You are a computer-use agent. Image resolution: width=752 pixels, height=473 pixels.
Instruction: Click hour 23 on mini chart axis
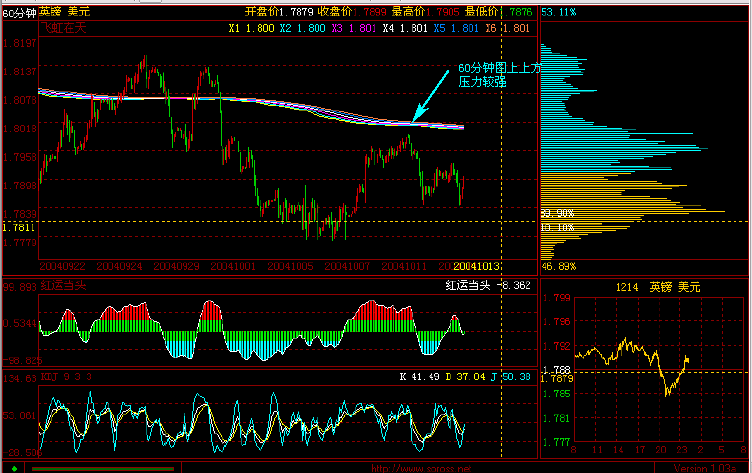pyautogui.click(x=682, y=450)
